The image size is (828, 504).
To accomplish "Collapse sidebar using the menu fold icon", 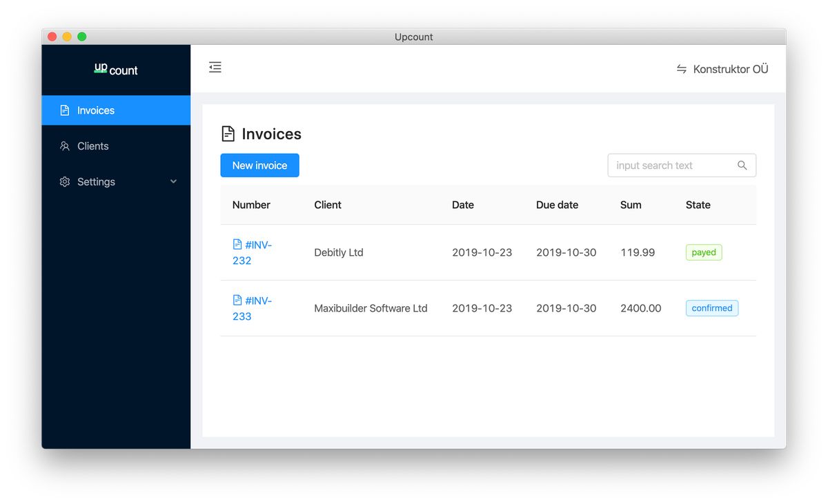I will (x=215, y=67).
